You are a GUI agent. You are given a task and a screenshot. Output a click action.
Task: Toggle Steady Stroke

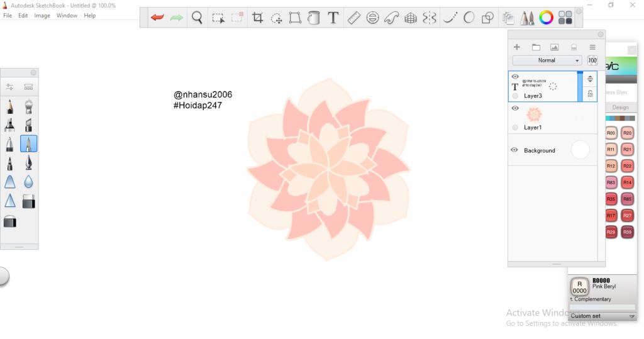[450, 18]
